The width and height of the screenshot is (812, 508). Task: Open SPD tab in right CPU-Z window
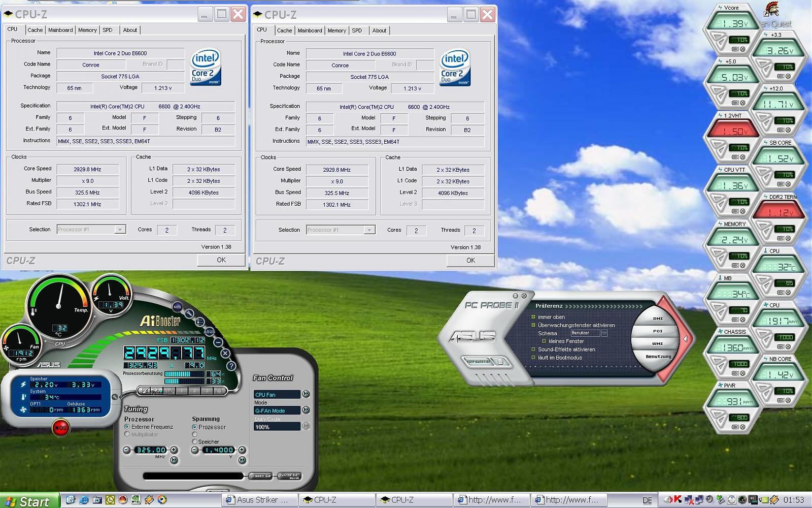(357, 30)
